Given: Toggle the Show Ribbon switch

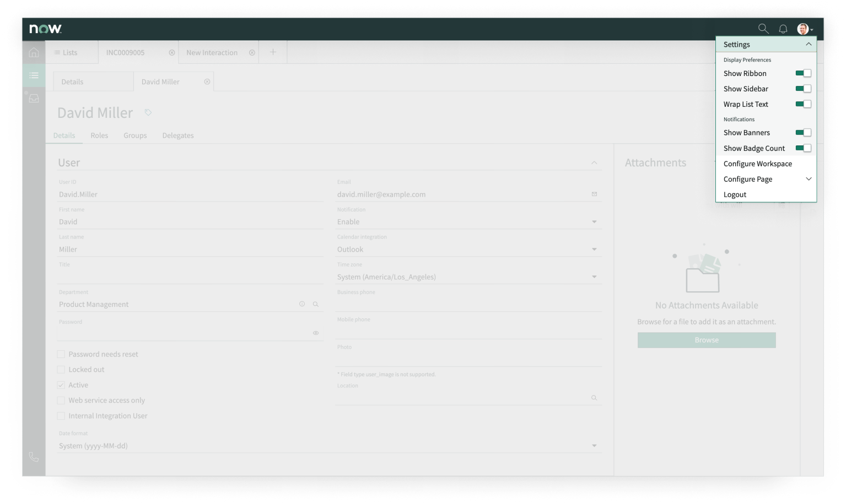Looking at the screenshot, I should (803, 73).
